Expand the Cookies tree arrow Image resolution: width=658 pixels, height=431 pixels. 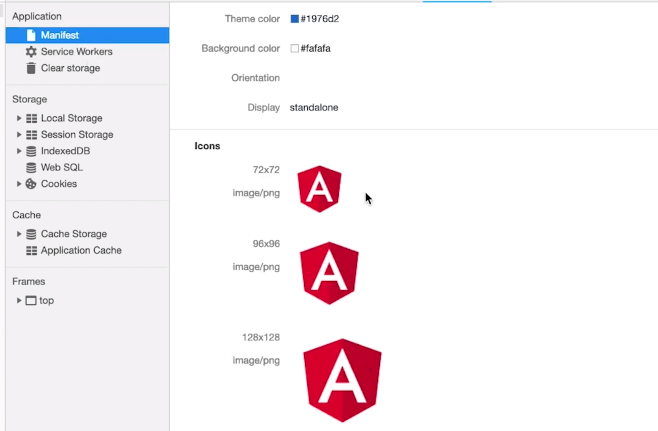click(19, 184)
